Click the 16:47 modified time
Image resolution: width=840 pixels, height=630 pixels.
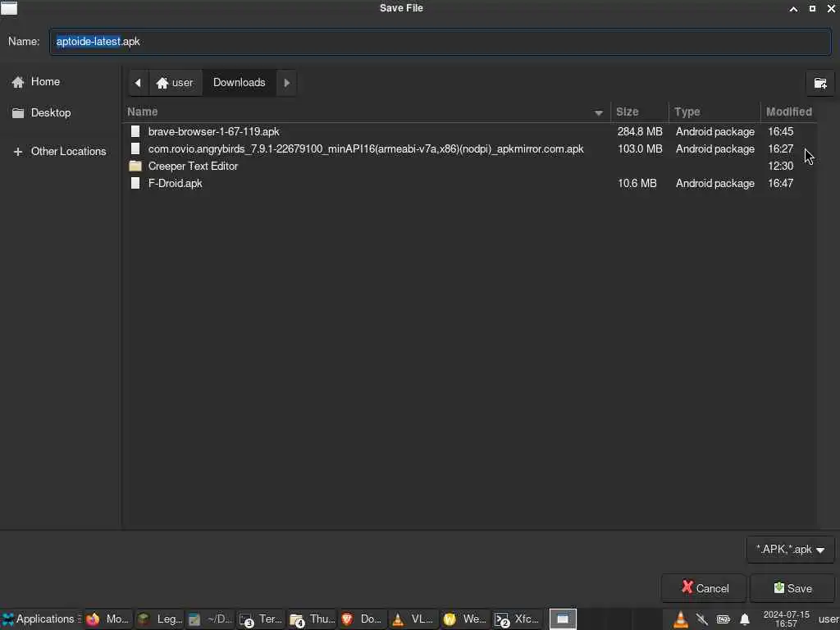[781, 183]
